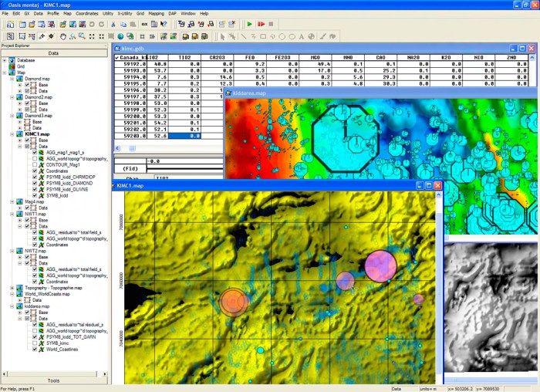Click the large pink circle symbol on map
Screen dimensions: 540x392
(380, 265)
